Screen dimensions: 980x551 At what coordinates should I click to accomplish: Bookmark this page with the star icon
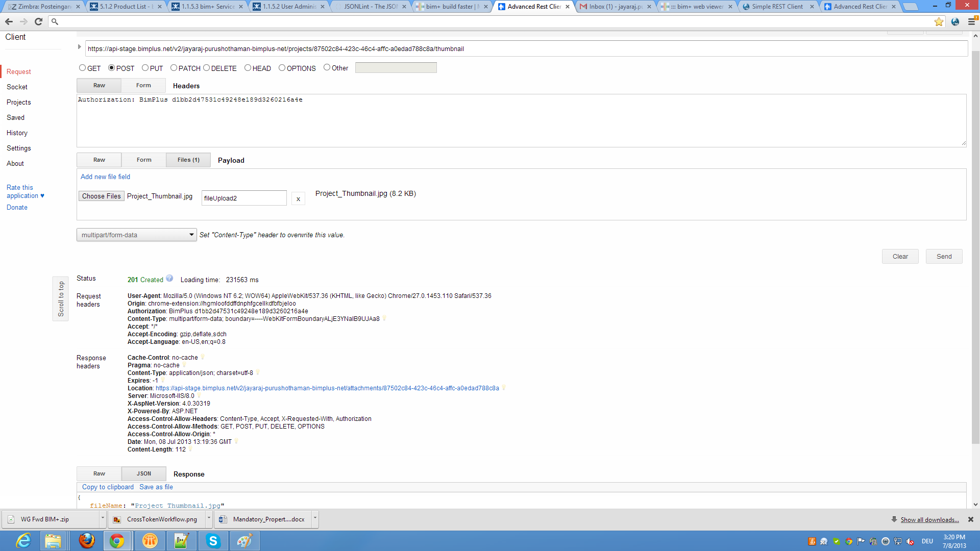pyautogui.click(x=939, y=21)
